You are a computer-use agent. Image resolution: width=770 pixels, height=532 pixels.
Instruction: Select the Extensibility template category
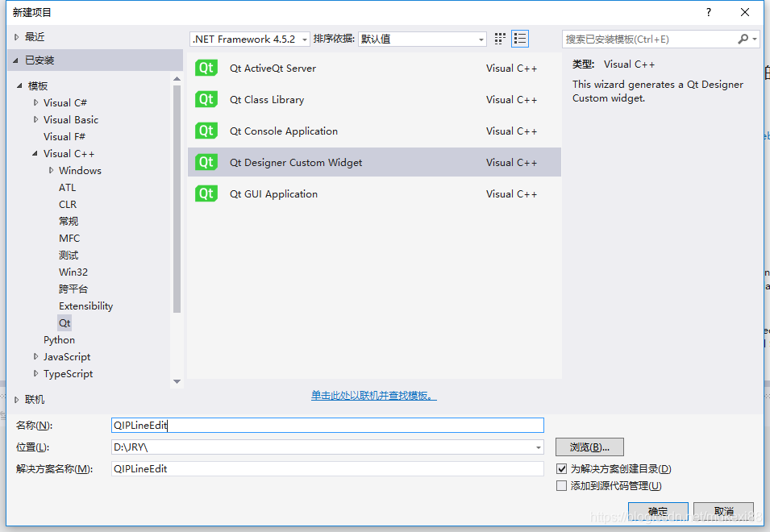(x=86, y=305)
